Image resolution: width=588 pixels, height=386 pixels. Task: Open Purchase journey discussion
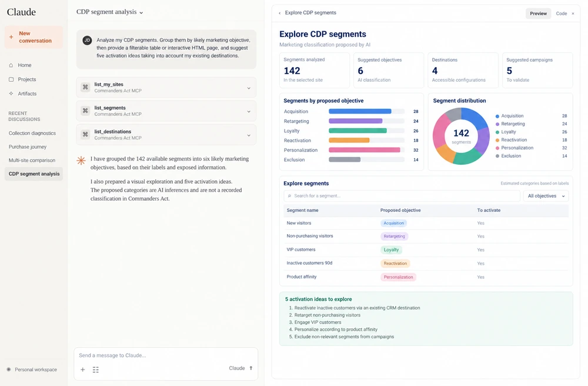click(x=28, y=147)
